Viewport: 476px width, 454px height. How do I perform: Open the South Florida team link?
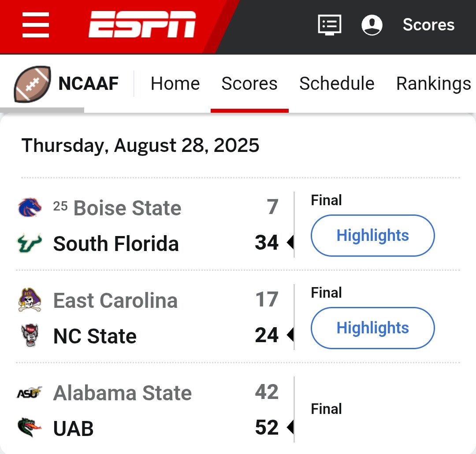click(x=116, y=244)
